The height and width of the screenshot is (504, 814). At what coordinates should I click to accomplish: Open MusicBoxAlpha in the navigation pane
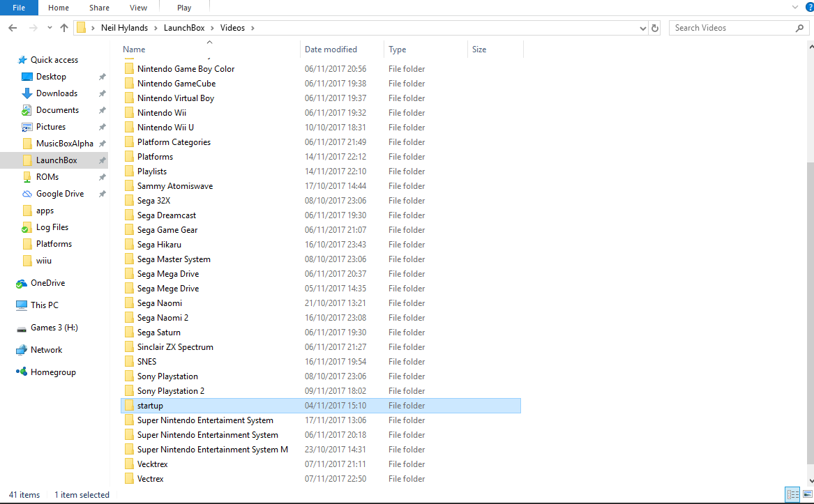pos(64,144)
